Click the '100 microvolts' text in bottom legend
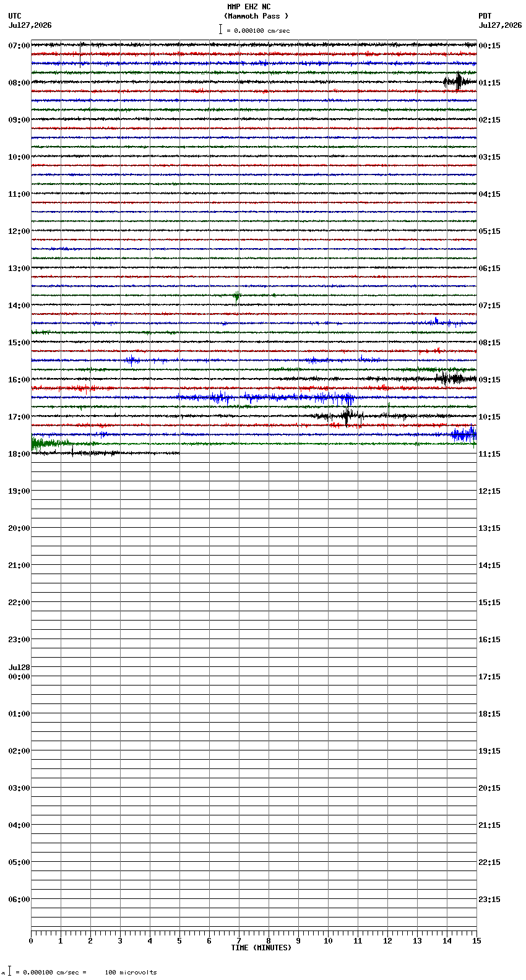Viewport: 526px width, 980px height. [x=131, y=973]
